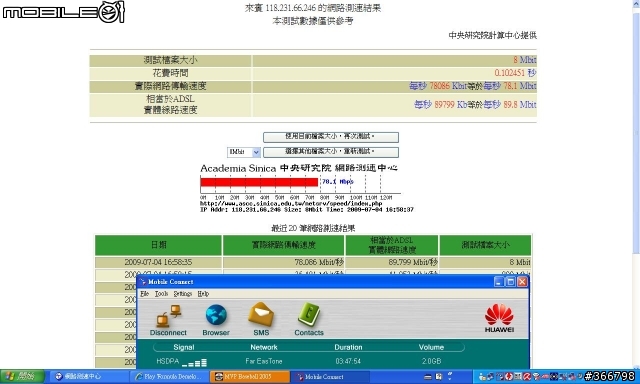Screen dimensions: 640x384
Task: Click the retest with current file size button
Action: [331, 137]
